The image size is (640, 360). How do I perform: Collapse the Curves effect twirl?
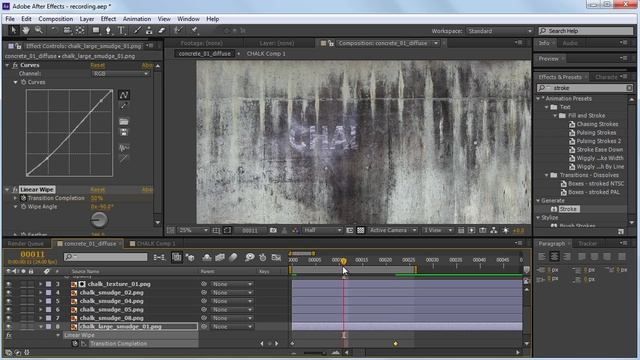coord(7,65)
